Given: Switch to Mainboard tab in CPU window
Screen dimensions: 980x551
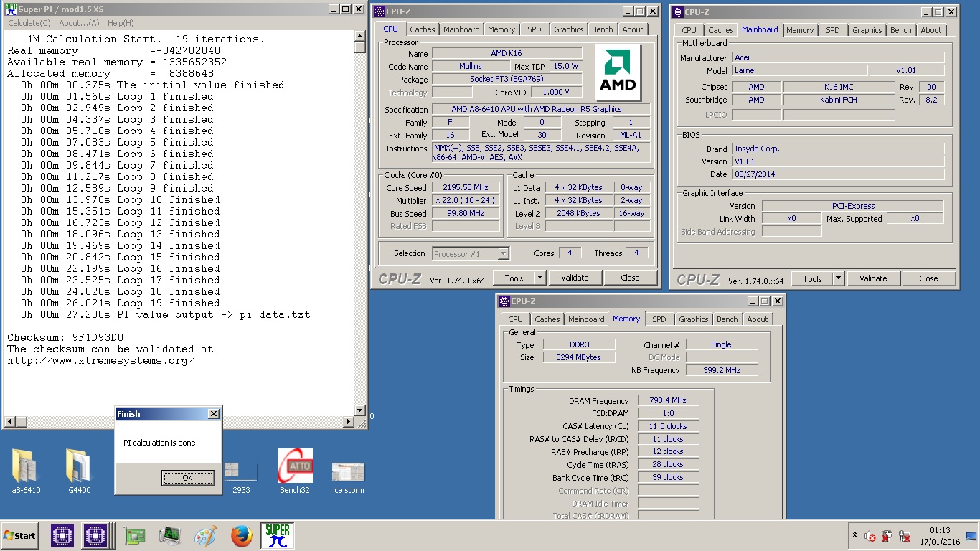Looking at the screenshot, I should tap(461, 29).
